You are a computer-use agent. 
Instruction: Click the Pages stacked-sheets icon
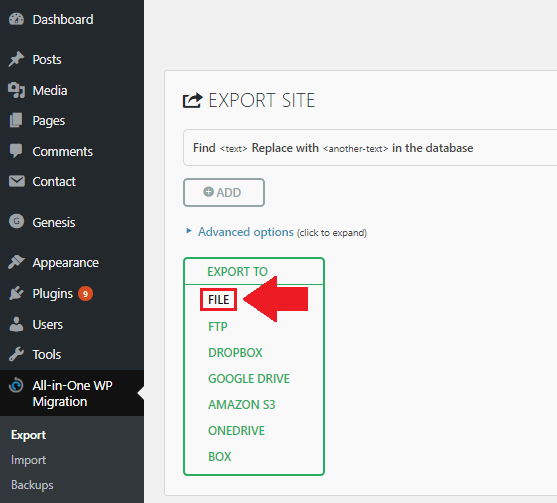tap(16, 120)
